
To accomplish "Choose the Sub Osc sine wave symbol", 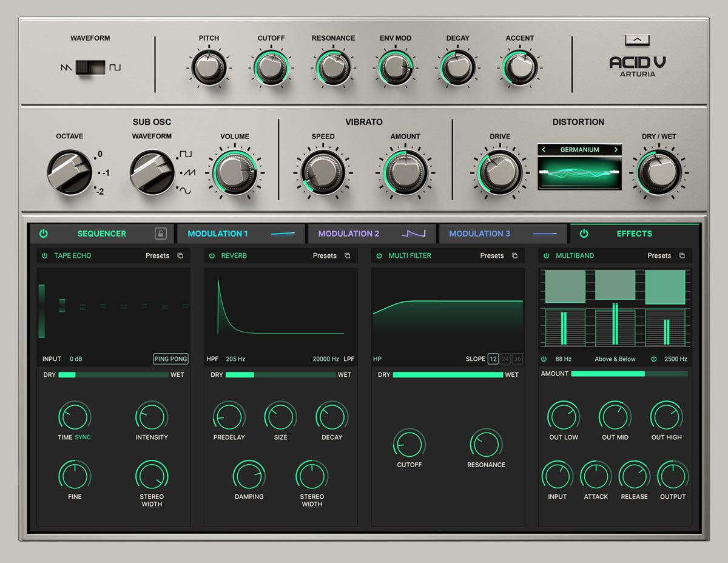I will coord(185,191).
